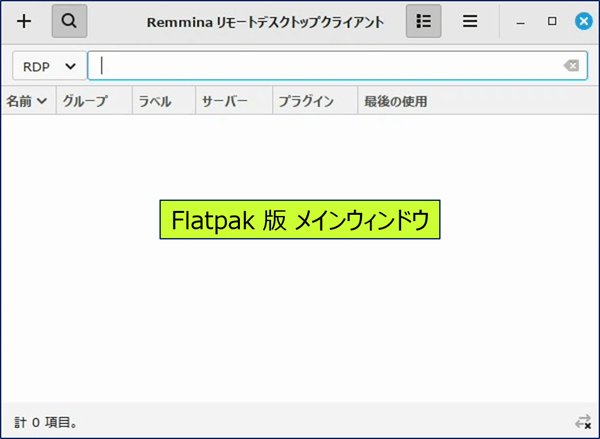Sort by the 名前 column header
The width and height of the screenshot is (600, 439).
[x=28, y=101]
